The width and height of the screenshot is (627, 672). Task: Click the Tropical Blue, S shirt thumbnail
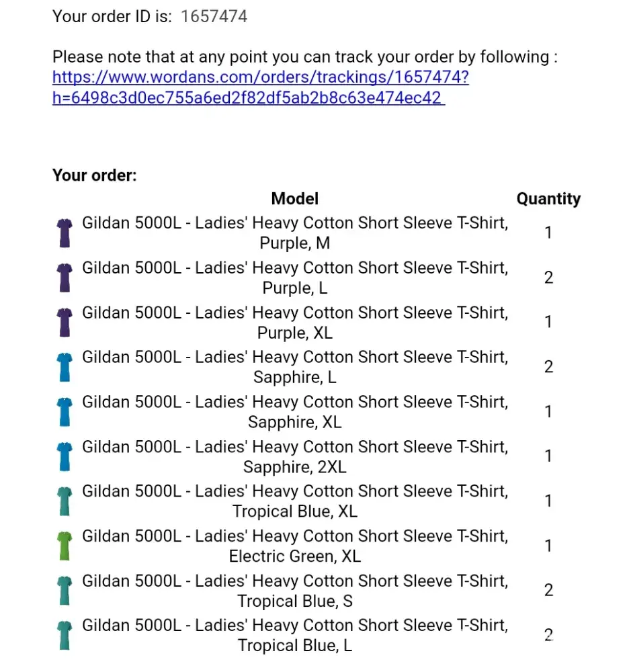(65, 590)
